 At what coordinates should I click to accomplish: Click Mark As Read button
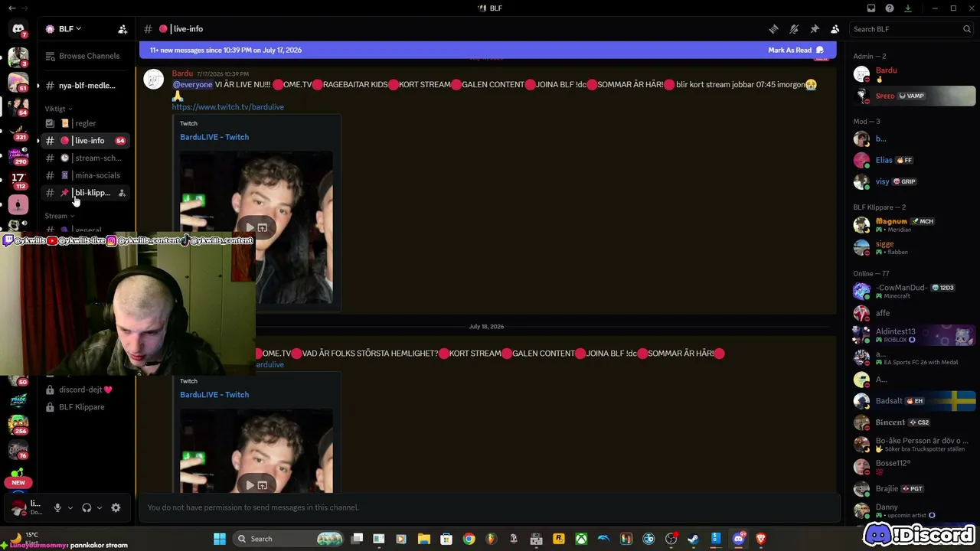point(795,51)
